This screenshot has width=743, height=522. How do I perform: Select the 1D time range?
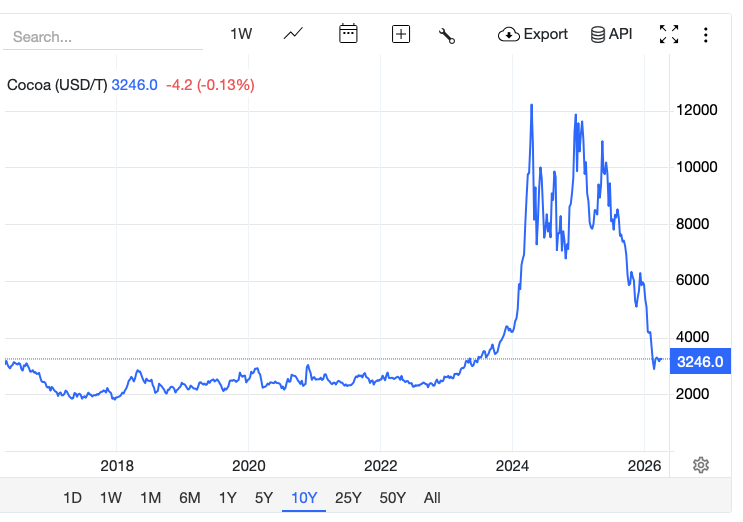pyautogui.click(x=72, y=498)
